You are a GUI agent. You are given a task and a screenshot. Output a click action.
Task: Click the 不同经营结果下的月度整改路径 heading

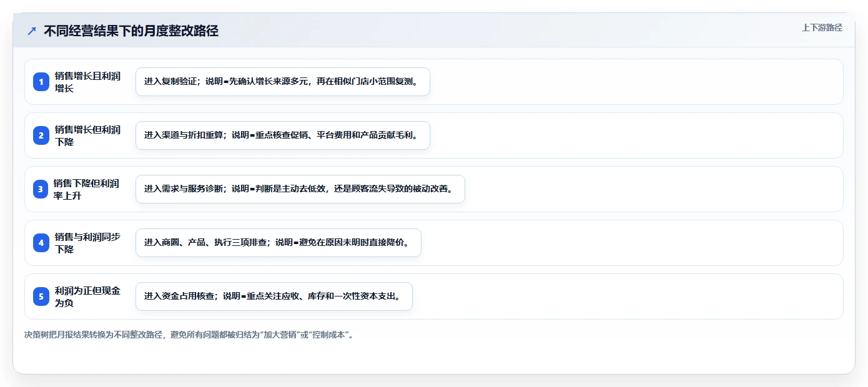click(x=131, y=31)
